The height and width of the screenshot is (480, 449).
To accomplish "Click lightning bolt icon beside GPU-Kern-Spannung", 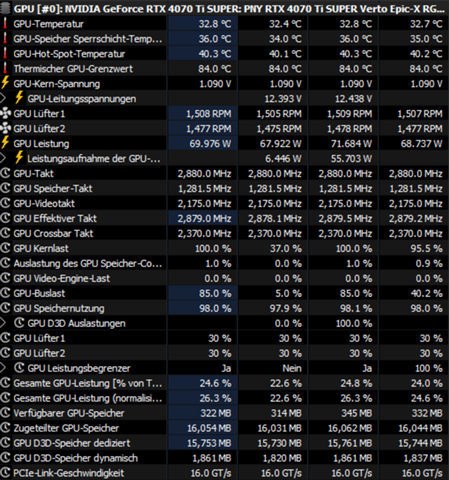I will point(5,83).
